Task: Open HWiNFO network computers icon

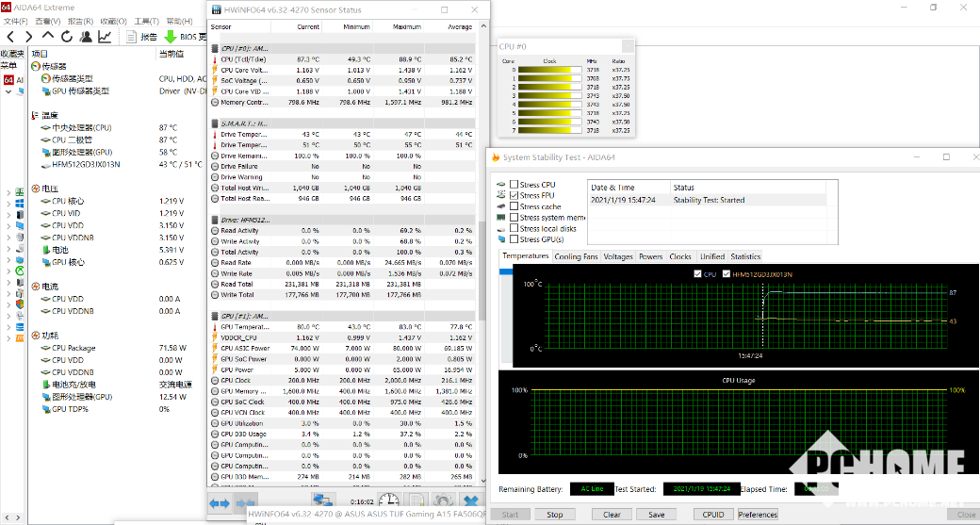Action: click(322, 501)
